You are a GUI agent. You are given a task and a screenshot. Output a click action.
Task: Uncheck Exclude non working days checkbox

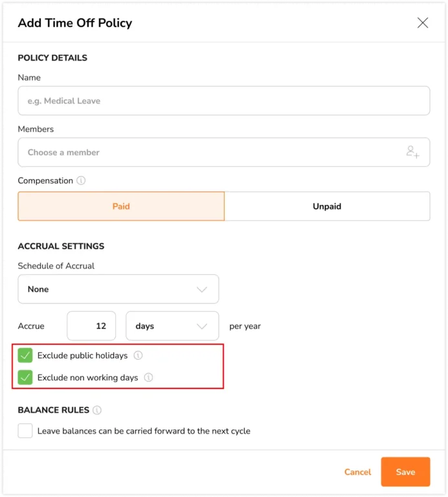(x=25, y=377)
